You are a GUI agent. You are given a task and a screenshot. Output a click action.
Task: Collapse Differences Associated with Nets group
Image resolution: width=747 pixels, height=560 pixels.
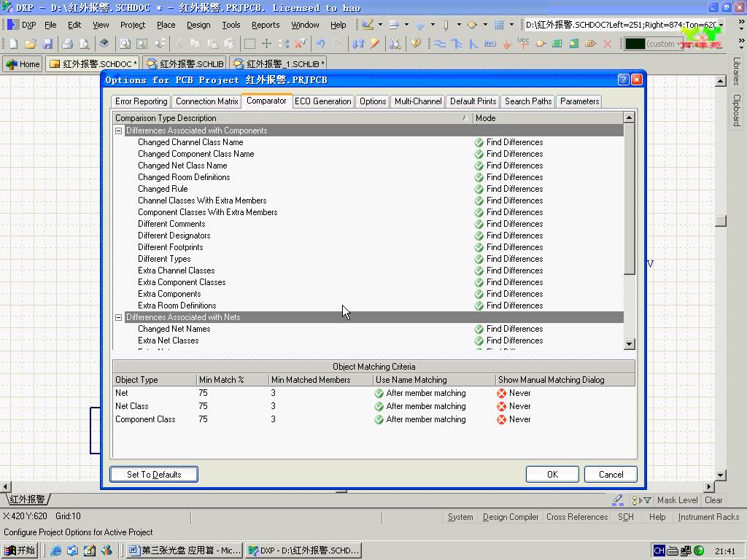(x=119, y=317)
